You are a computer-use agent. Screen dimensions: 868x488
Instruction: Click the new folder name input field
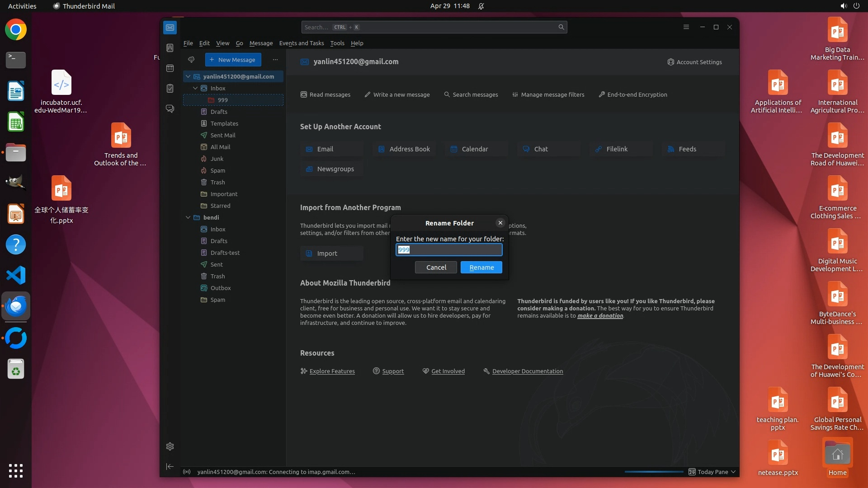(449, 250)
